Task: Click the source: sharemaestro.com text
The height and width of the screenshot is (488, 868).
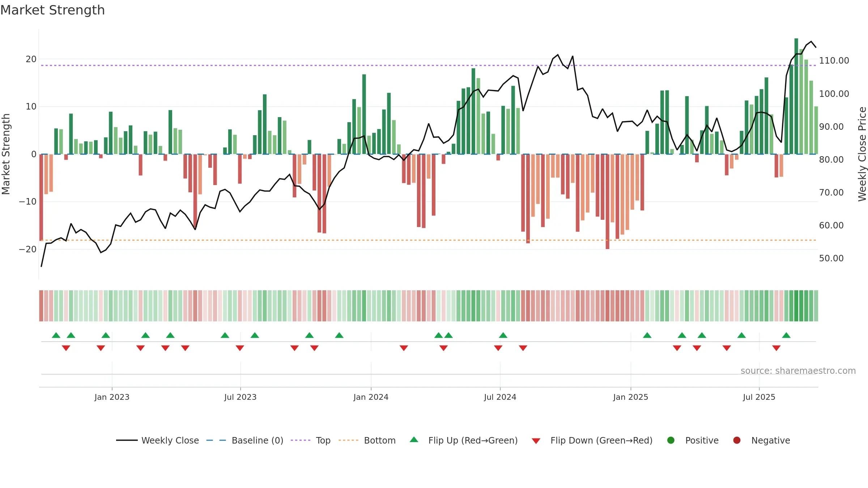Action: (x=798, y=371)
